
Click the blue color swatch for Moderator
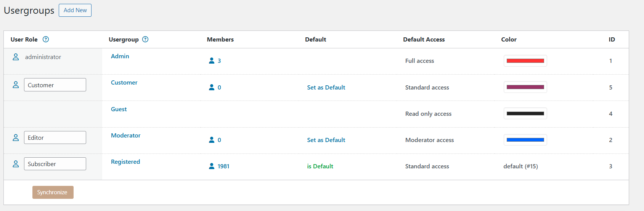click(525, 140)
